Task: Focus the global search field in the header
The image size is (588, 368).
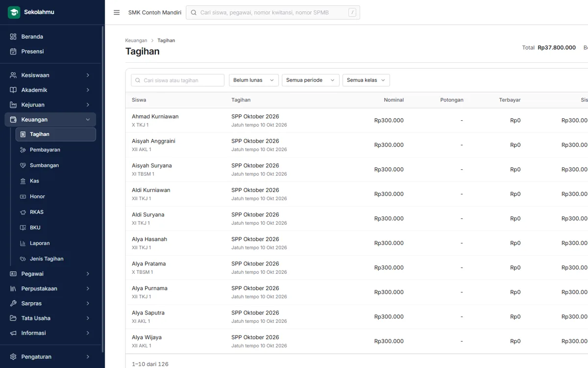Action: pos(273,12)
